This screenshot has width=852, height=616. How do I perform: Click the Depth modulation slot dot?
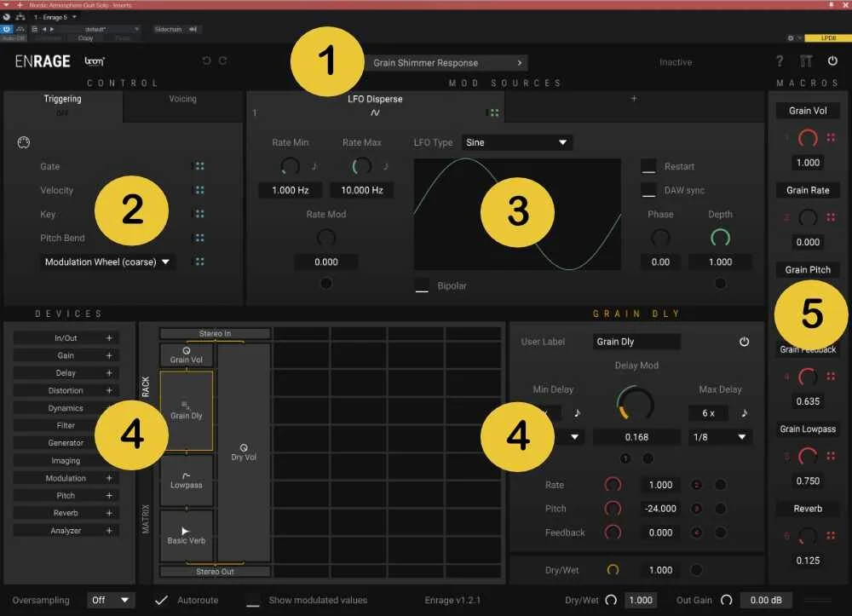coord(720,283)
